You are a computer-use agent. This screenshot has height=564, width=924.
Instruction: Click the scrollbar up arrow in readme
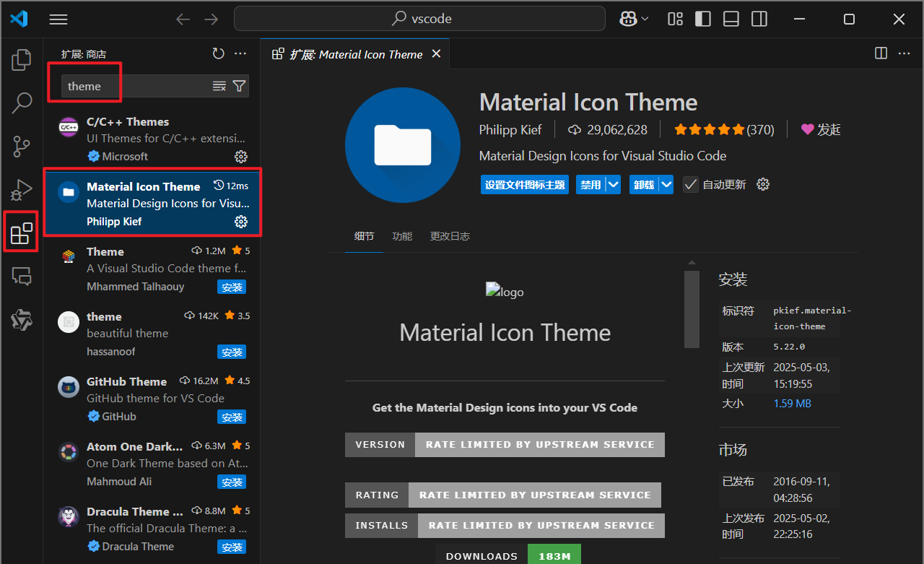pyautogui.click(x=692, y=262)
